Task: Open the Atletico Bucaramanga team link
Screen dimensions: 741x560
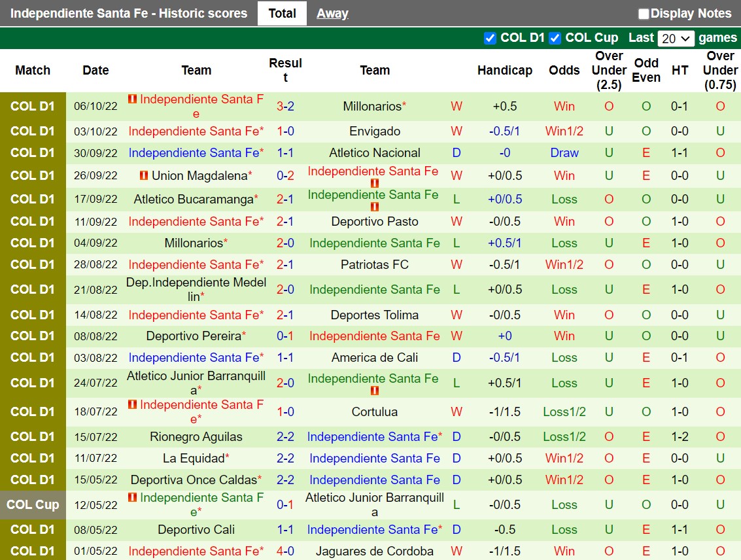Action: pos(194,199)
